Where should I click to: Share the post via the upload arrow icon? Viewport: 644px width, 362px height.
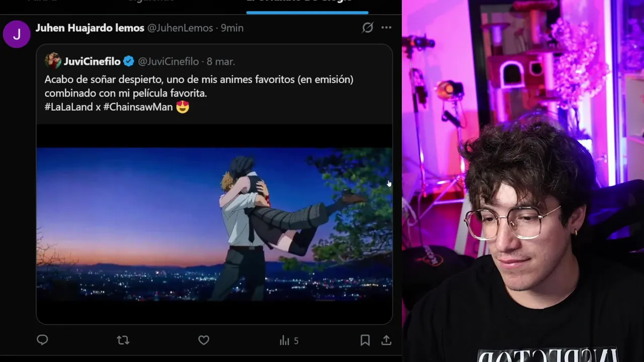386,340
